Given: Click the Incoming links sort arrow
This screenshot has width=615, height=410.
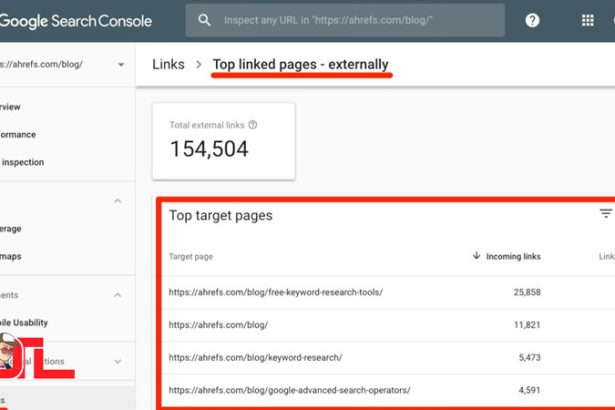Looking at the screenshot, I should tap(476, 257).
